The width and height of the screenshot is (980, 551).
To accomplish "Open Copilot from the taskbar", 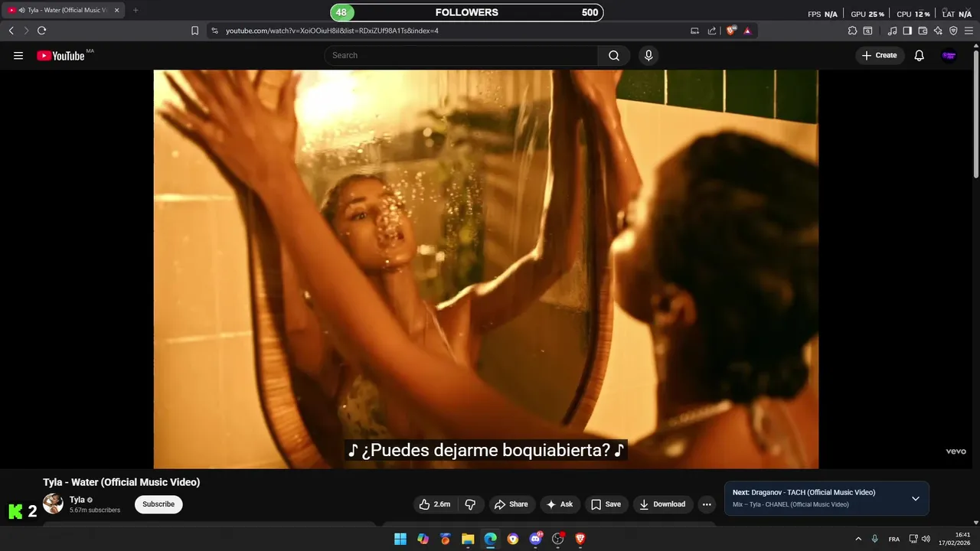I will tap(423, 539).
